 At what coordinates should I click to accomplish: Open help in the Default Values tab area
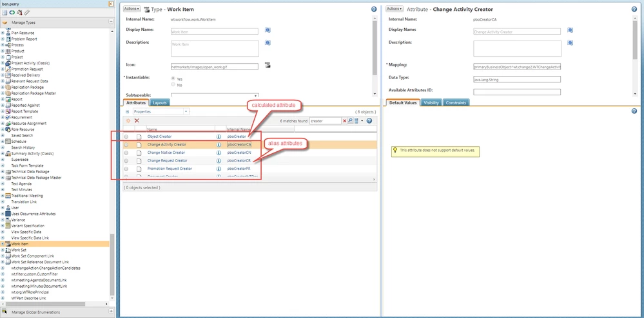(634, 111)
